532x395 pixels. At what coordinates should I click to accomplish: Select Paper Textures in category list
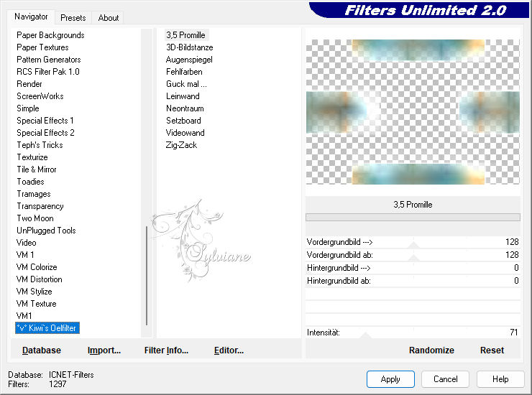pyautogui.click(x=42, y=47)
